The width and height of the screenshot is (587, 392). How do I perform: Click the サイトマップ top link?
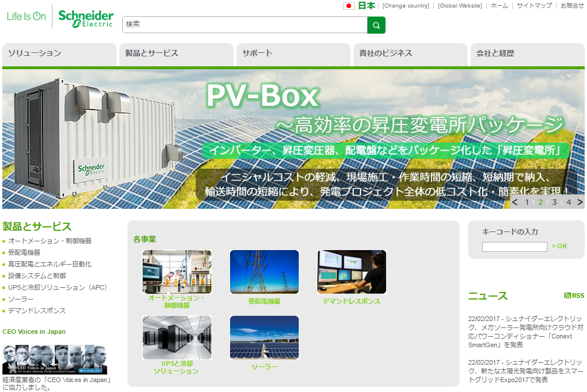click(534, 6)
